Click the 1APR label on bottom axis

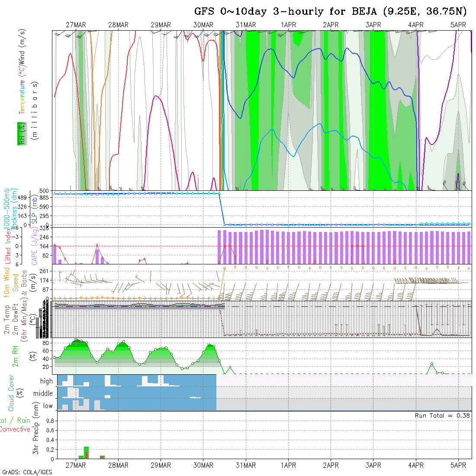coord(288,465)
